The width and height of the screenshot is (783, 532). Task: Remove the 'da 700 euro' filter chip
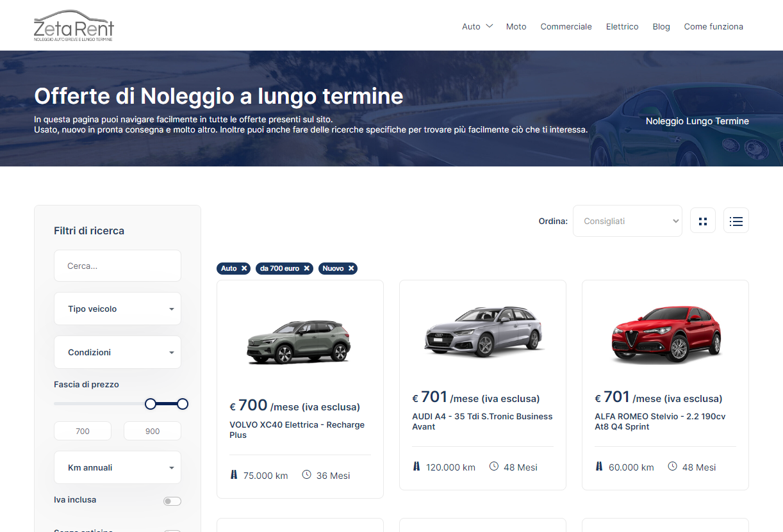pyautogui.click(x=307, y=268)
